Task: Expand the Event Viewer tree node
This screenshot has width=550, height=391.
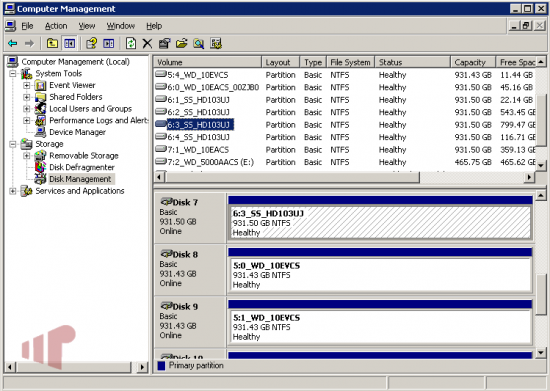Action: 27,85
